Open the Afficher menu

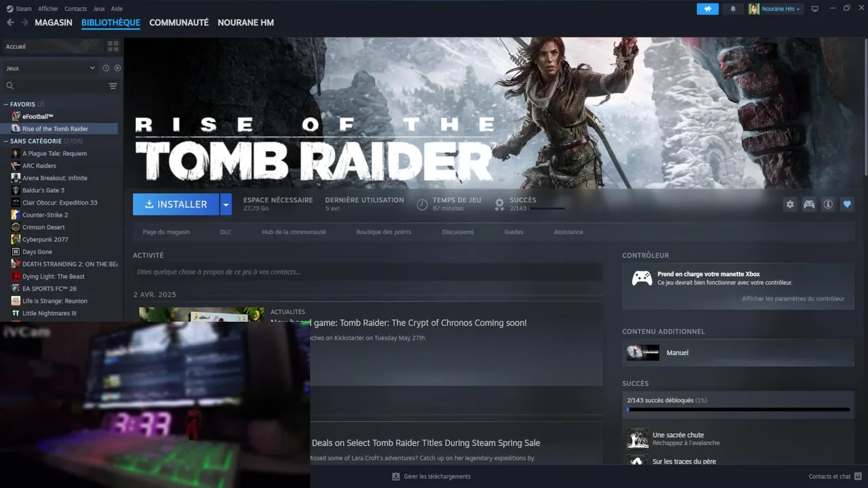48,9
